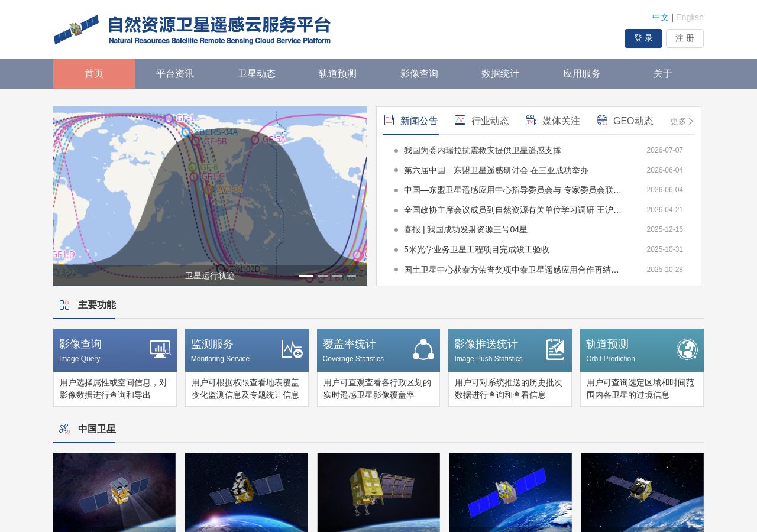Image resolution: width=757 pixels, height=532 pixels.
Task: Go to 首页 in navigation bar
Action: 94,74
